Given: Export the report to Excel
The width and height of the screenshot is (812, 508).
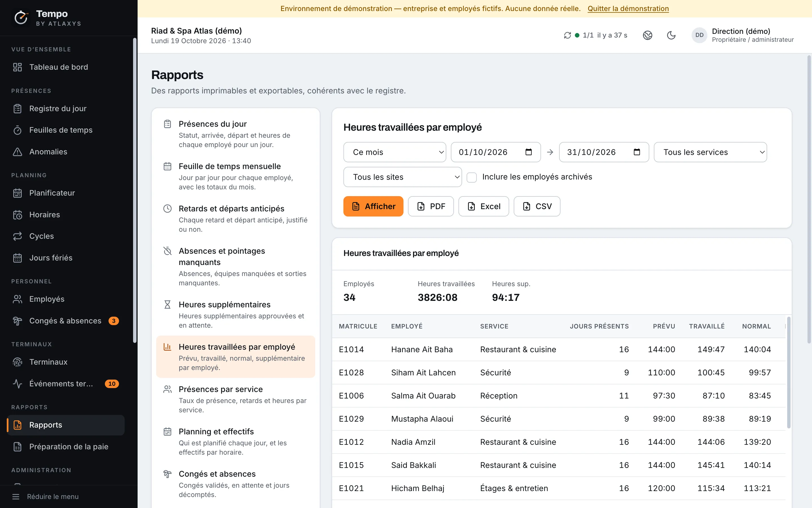Looking at the screenshot, I should 484,206.
